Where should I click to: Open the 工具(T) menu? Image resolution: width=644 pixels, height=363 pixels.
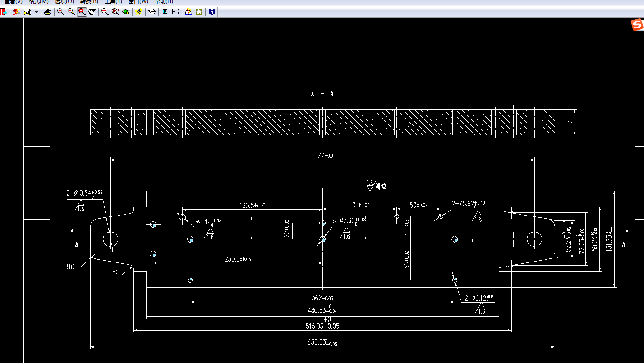click(113, 2)
